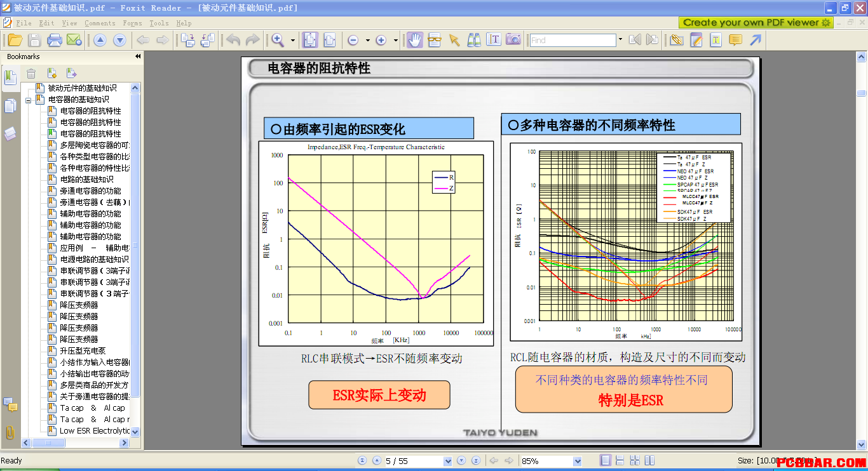Collapse the Bookmarks panel with double-arrow
868x471 pixels.
pyautogui.click(x=138, y=56)
